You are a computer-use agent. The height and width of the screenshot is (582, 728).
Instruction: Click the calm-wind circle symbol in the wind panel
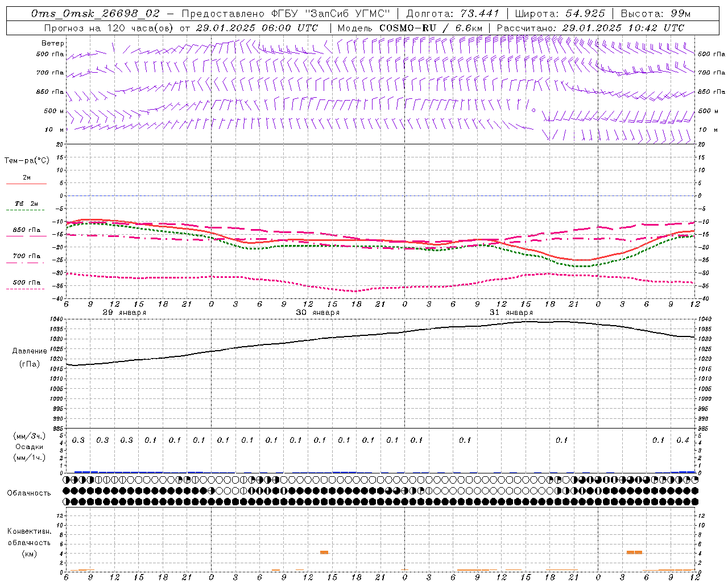coord(533,110)
